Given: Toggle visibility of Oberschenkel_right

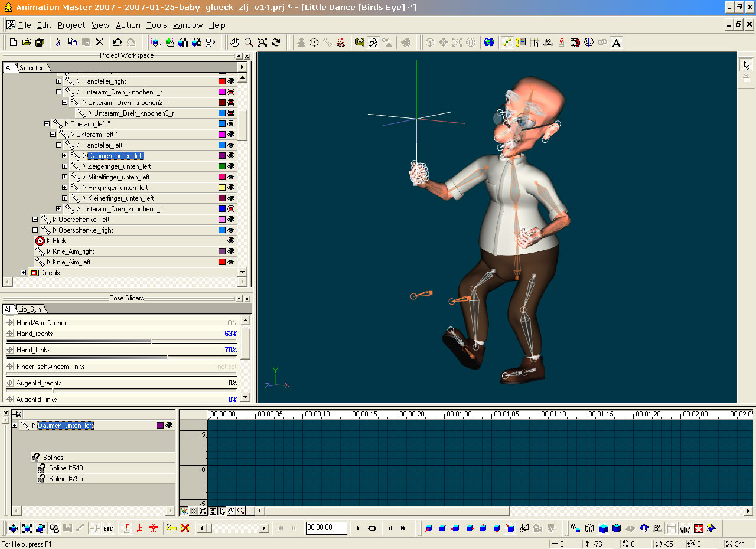Looking at the screenshot, I should [231, 230].
